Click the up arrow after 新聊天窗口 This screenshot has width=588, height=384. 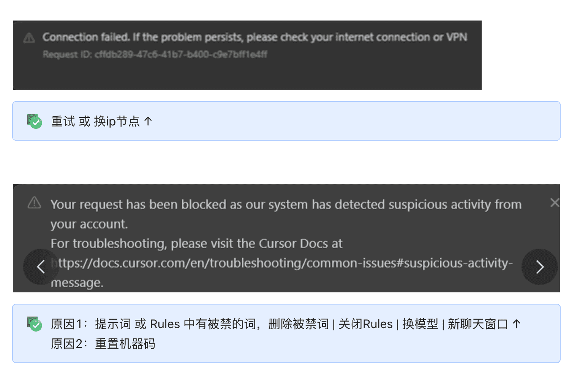(517, 324)
